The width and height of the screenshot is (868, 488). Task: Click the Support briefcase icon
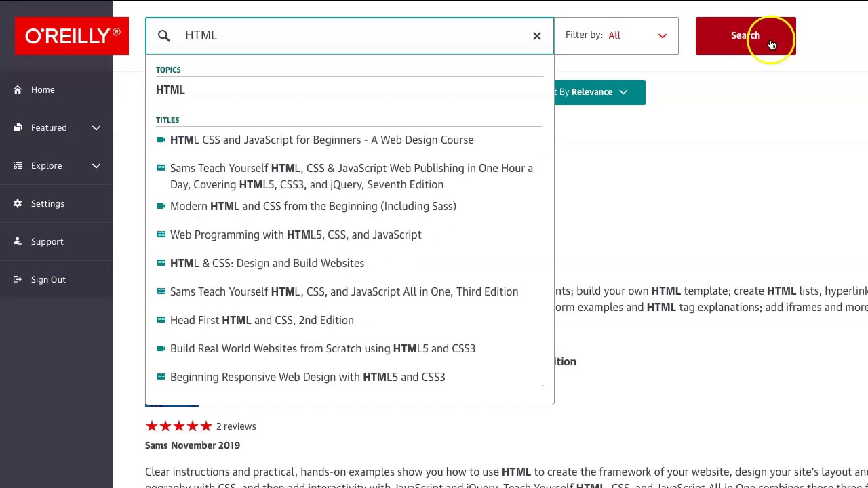point(18,241)
